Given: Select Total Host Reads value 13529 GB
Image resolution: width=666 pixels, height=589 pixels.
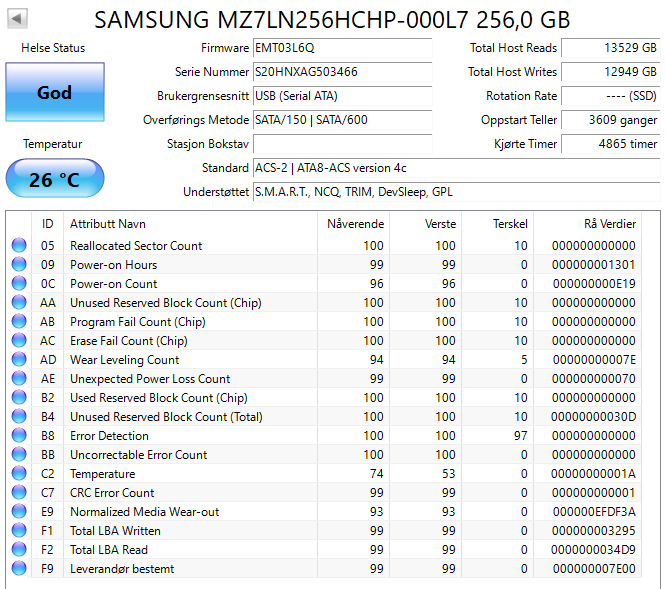Looking at the screenshot, I should [x=611, y=48].
